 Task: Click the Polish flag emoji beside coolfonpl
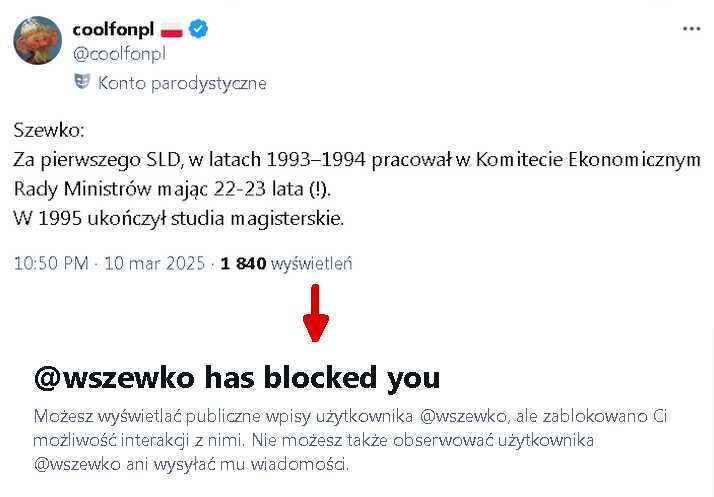172,30
